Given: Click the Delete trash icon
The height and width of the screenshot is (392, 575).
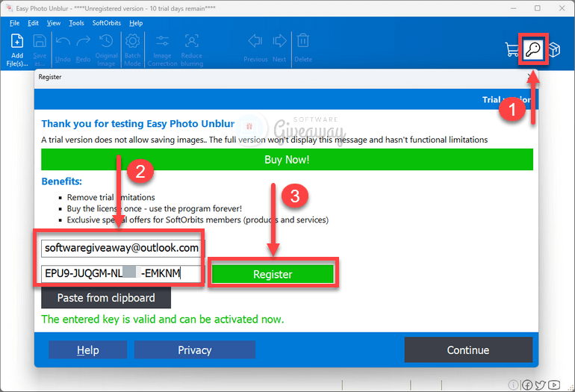Looking at the screenshot, I should click(303, 40).
